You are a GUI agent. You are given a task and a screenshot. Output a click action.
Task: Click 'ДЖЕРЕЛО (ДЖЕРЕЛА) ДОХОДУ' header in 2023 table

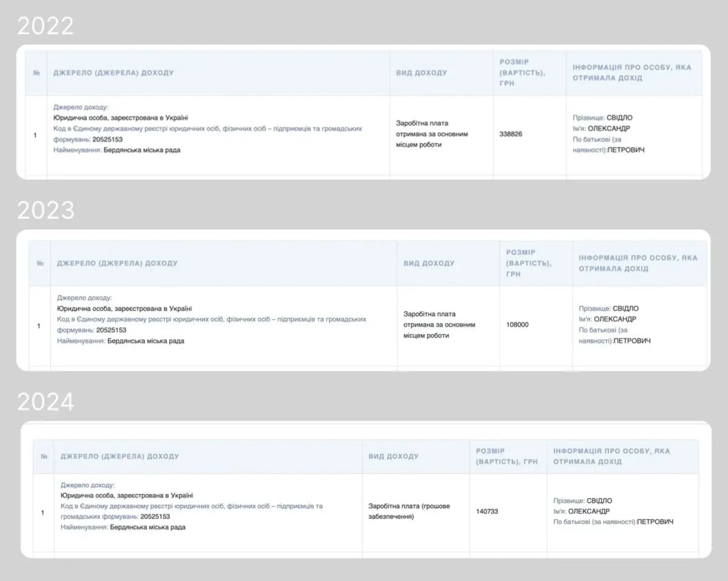tap(117, 264)
